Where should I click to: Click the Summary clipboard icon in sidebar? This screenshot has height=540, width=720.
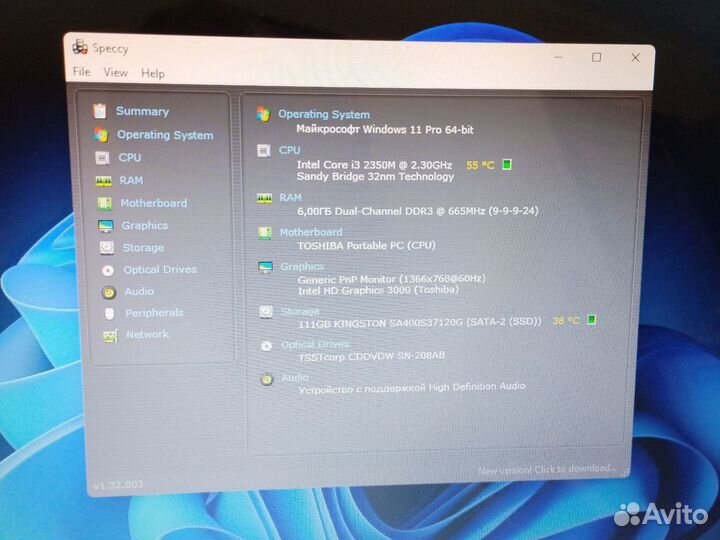pos(99,111)
